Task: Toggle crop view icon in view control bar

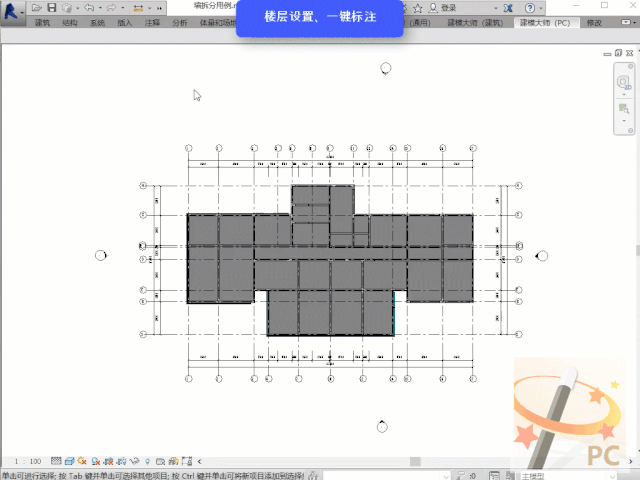Action: pyautogui.click(x=108, y=462)
